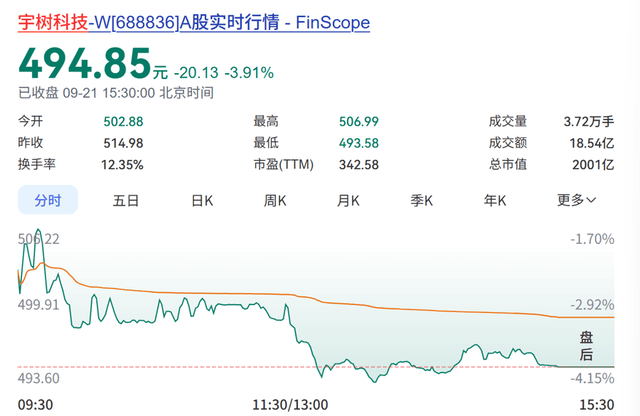The width and height of the screenshot is (640, 416).
Task: Click the 最高 label
Action: [x=266, y=121]
